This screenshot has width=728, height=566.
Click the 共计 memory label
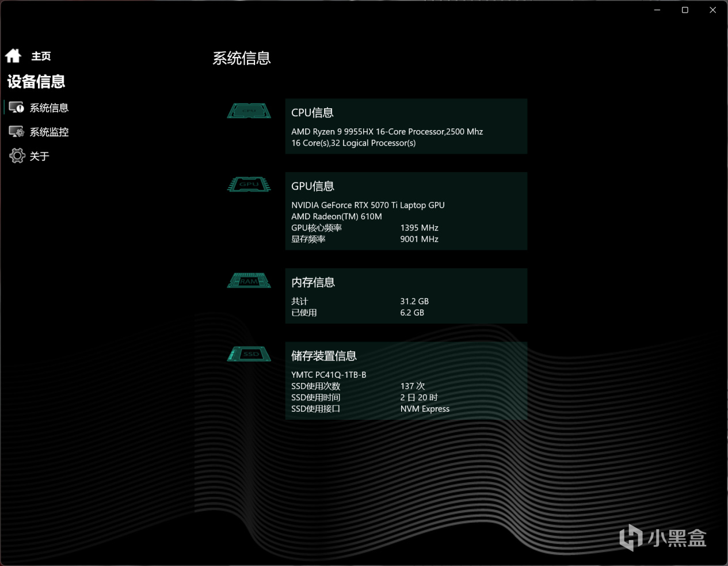click(300, 302)
